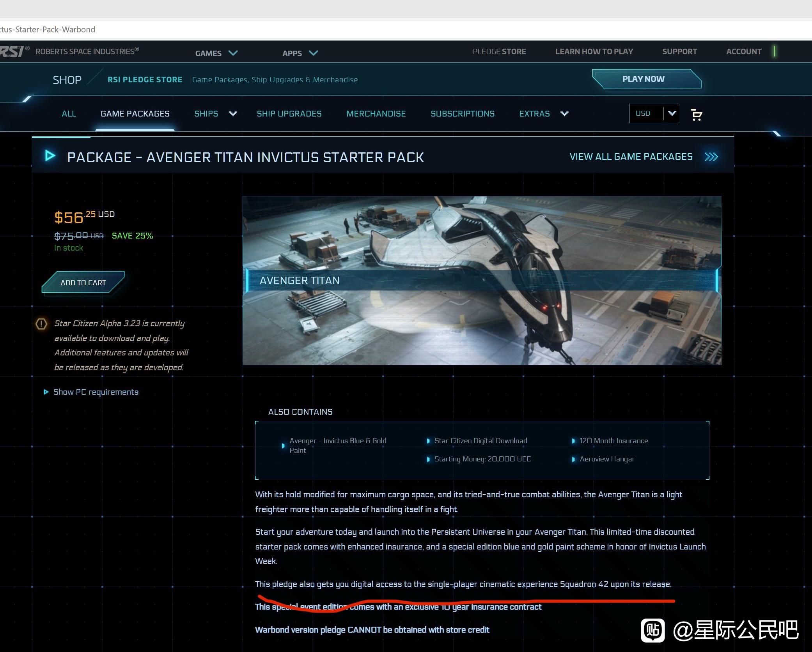Click the play triangle beside package title
Screen dimensions: 812x652
click(50, 156)
